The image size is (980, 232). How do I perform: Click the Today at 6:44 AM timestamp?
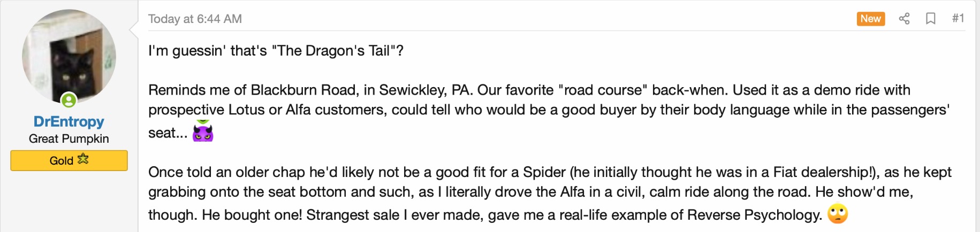pyautogui.click(x=195, y=19)
